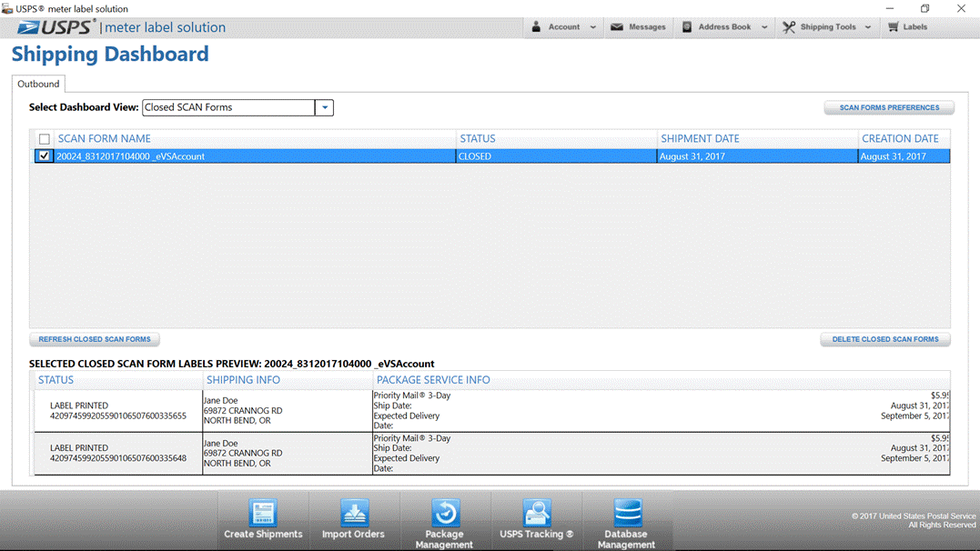Image resolution: width=980 pixels, height=551 pixels.
Task: Open Create Shipments from bottom bar
Action: click(x=263, y=520)
